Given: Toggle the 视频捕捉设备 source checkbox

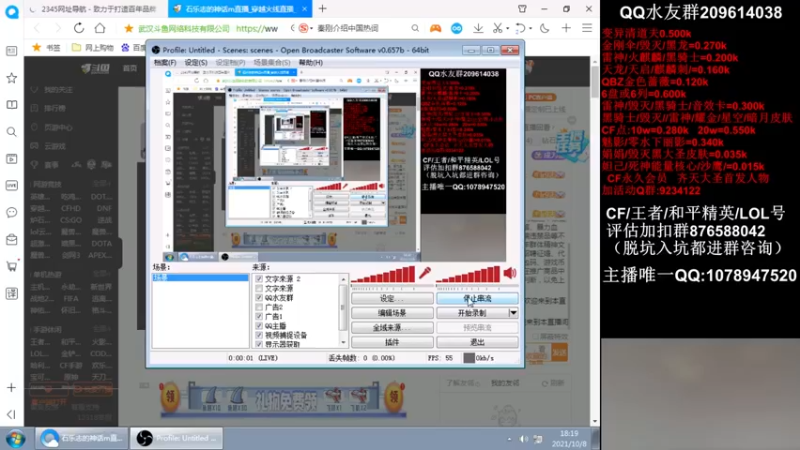Looking at the screenshot, I should (x=259, y=335).
